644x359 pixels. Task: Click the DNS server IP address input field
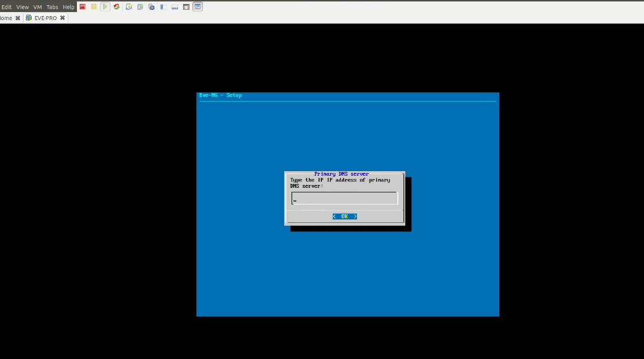tap(344, 198)
